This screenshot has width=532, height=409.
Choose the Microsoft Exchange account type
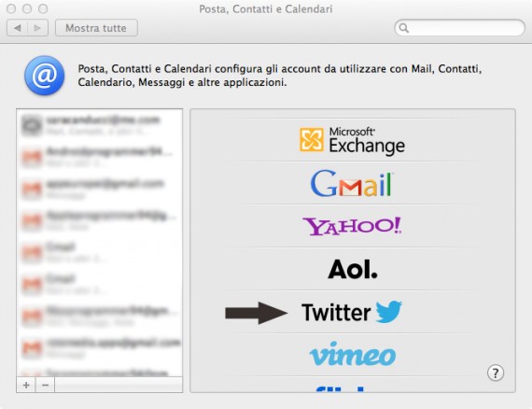pyautogui.click(x=352, y=140)
